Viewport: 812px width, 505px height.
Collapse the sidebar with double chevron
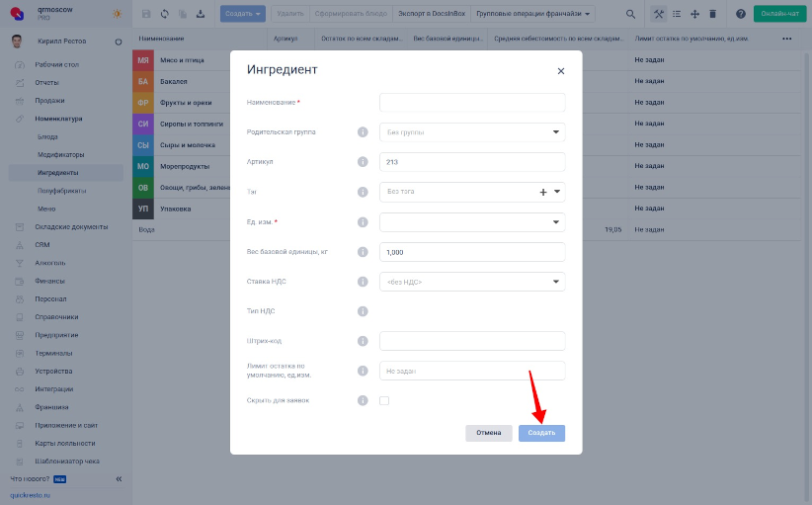click(x=119, y=479)
